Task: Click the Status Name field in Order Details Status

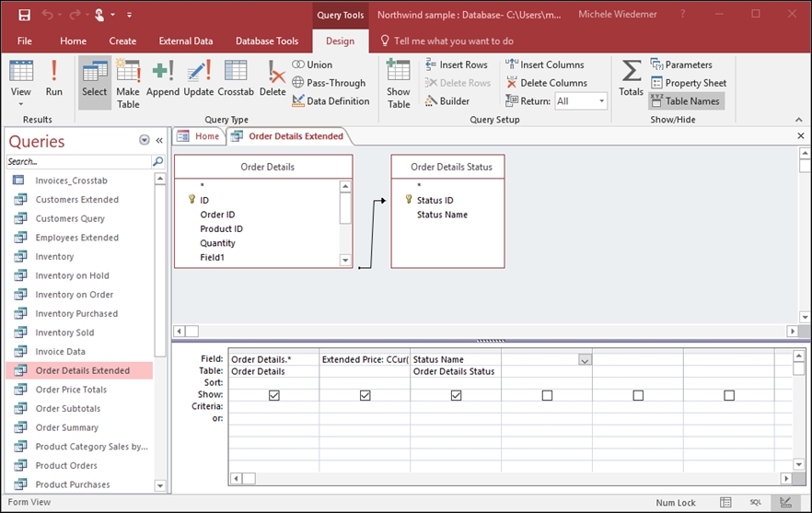Action: tap(442, 215)
